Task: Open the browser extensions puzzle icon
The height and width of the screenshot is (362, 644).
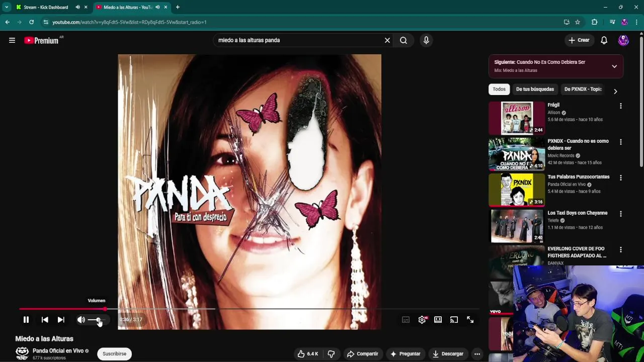Action: tap(594, 22)
